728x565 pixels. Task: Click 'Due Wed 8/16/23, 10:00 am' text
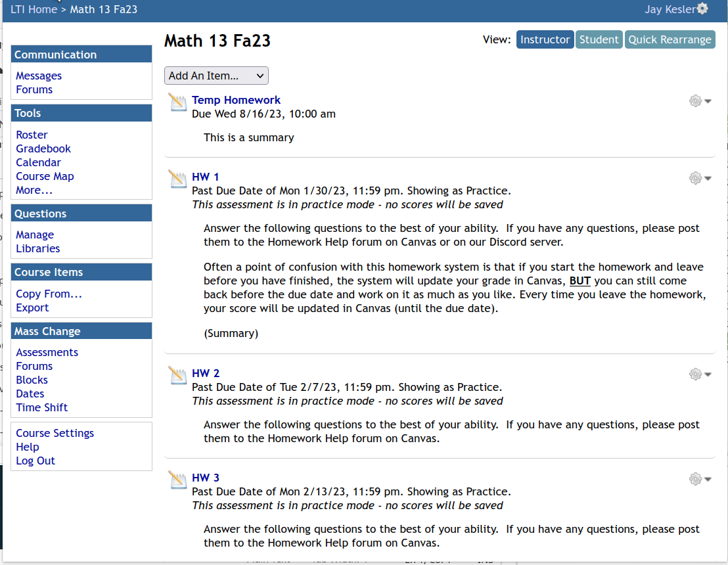263,114
